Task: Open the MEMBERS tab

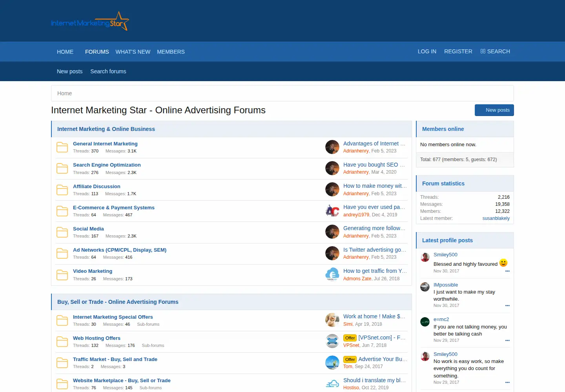Action: coord(171,52)
